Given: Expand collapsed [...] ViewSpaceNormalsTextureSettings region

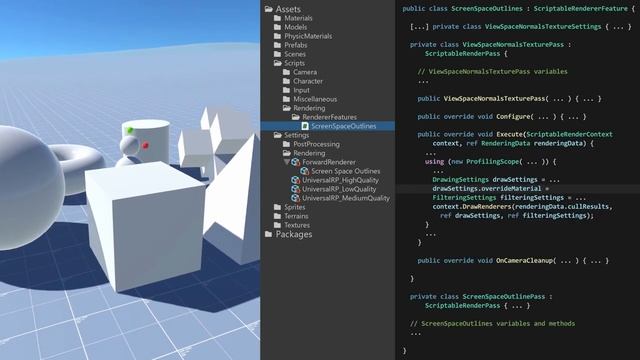Looking at the screenshot, I should click(x=419, y=27).
